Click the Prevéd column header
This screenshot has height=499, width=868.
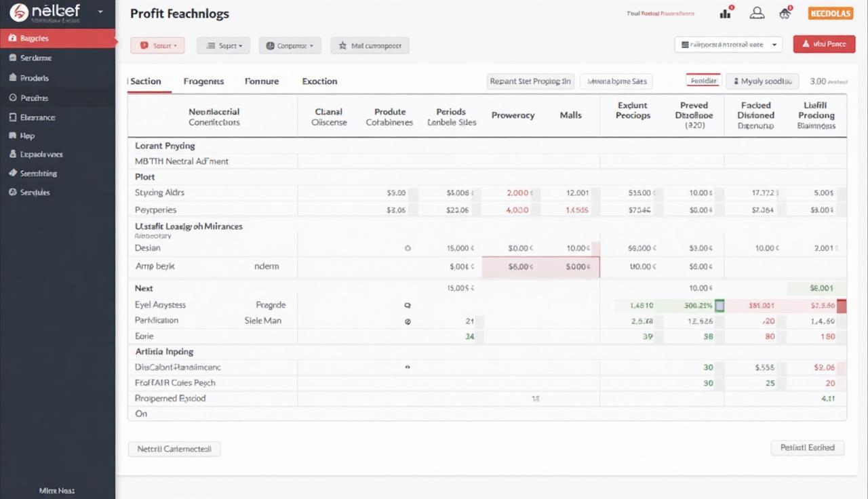694,115
